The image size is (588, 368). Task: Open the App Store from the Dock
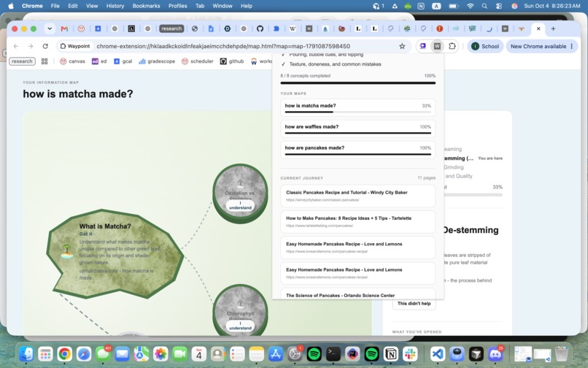(276, 353)
